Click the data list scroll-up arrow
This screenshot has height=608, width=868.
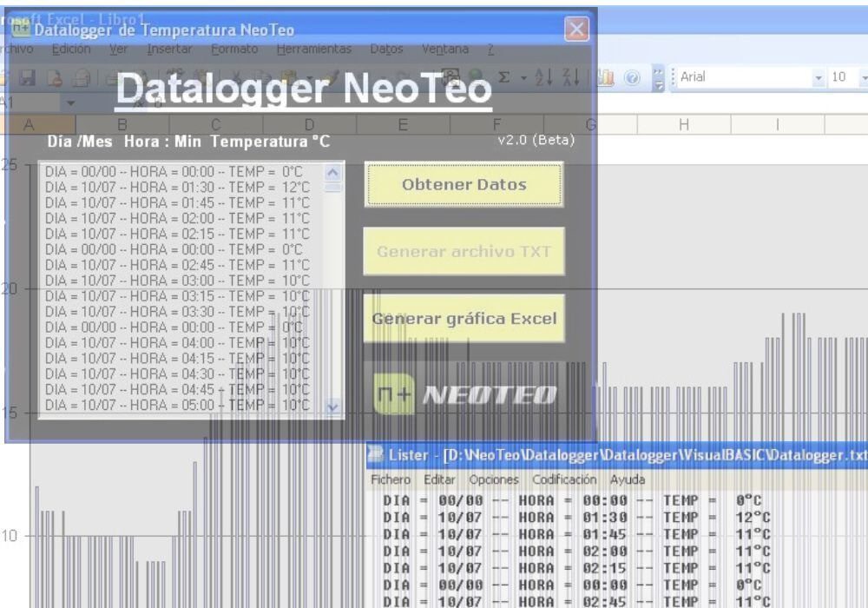click(332, 173)
